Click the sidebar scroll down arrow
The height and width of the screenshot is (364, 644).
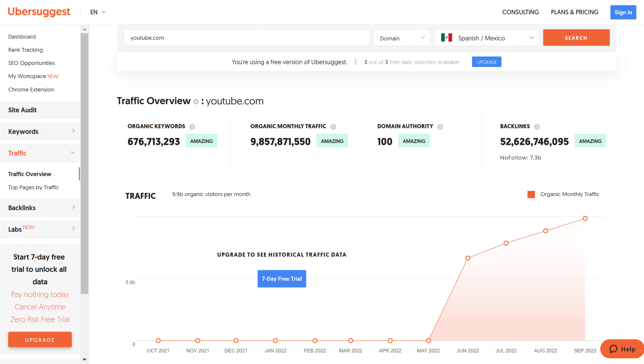pyautogui.click(x=84, y=359)
